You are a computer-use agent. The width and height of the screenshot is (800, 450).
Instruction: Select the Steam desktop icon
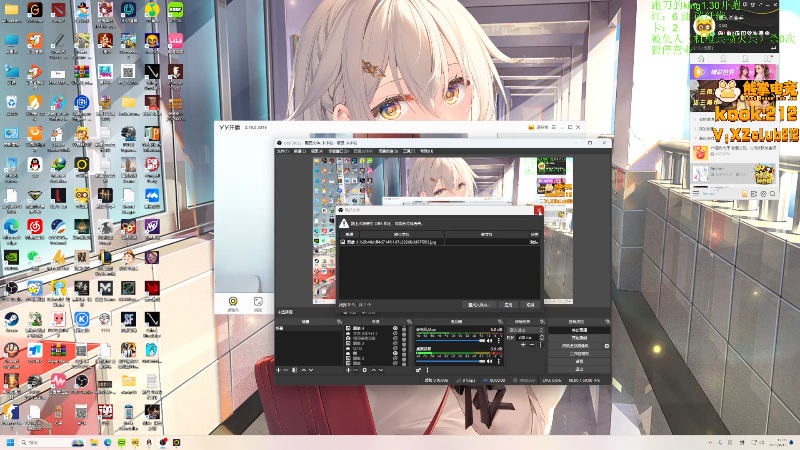pos(11,319)
